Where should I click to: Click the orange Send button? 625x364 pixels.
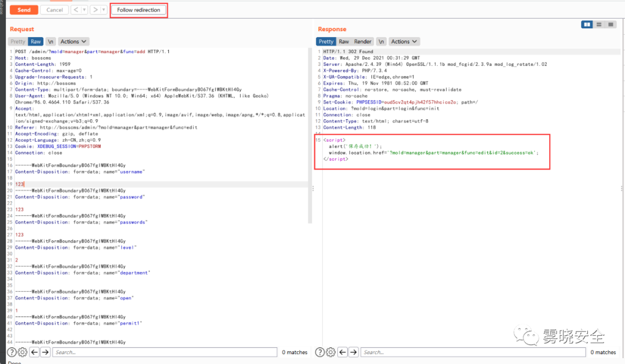(24, 10)
